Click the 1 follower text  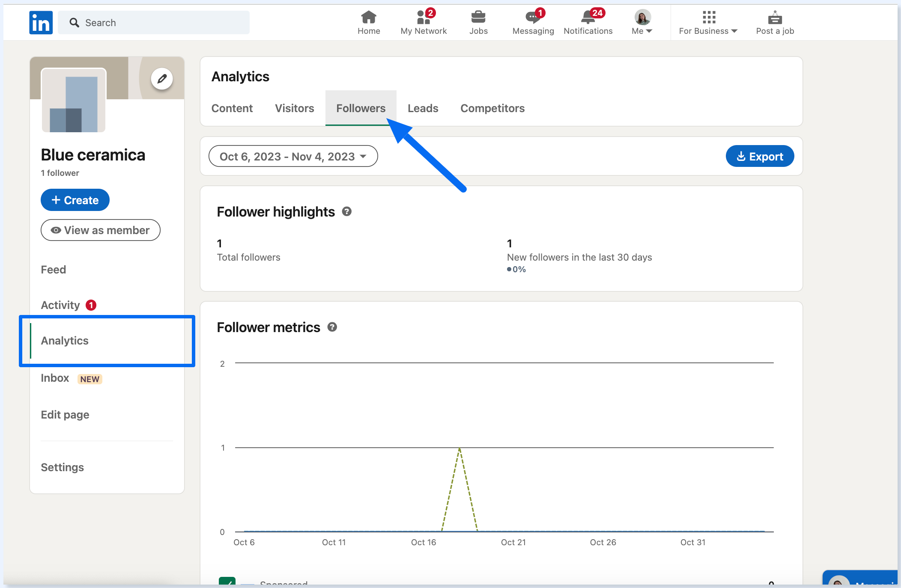(60, 173)
